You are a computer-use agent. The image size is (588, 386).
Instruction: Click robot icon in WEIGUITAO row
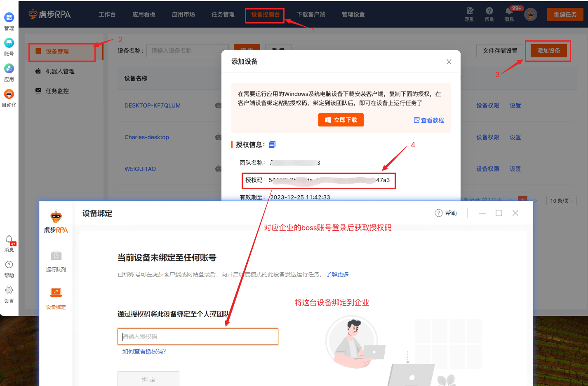click(x=219, y=169)
